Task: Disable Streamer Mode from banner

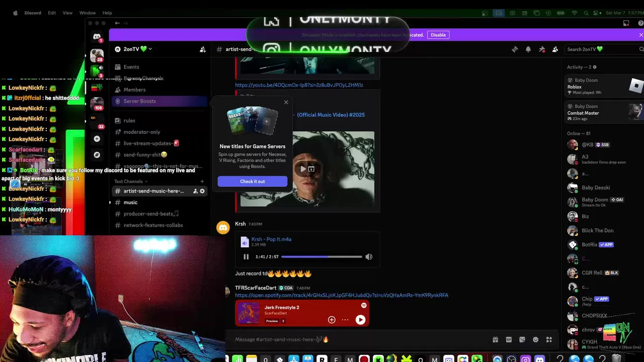Action: (x=438, y=35)
